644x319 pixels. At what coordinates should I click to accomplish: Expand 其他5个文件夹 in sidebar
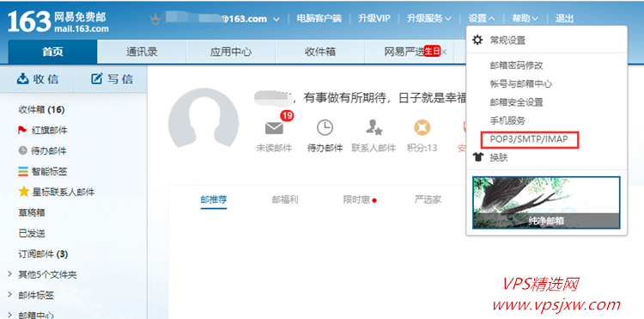(x=9, y=274)
